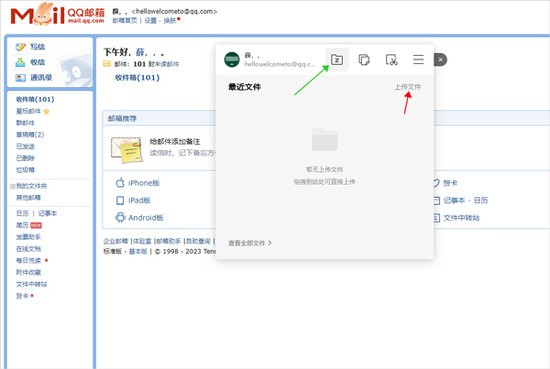Select the screenshot scissors icon
The width and height of the screenshot is (550, 369).
click(x=391, y=60)
